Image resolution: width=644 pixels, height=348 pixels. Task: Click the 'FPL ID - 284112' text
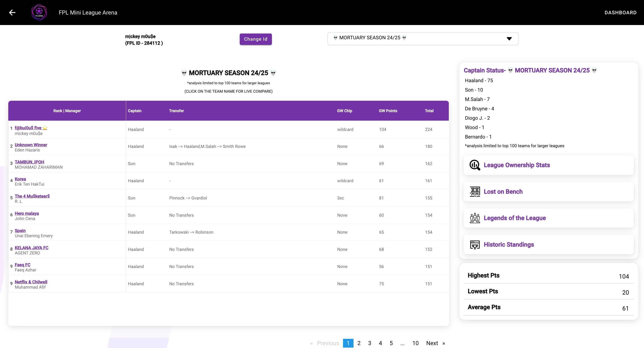(144, 43)
